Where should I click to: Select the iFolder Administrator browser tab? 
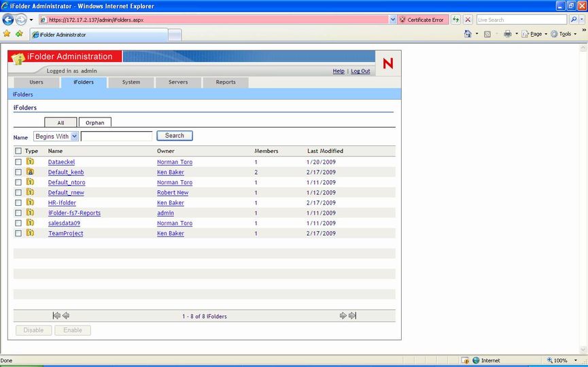coord(99,35)
